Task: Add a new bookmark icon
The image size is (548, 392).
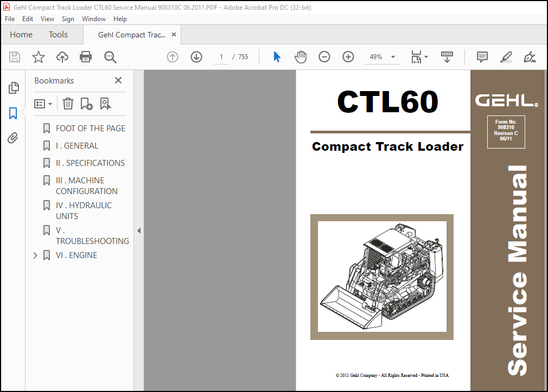Action: pos(86,104)
